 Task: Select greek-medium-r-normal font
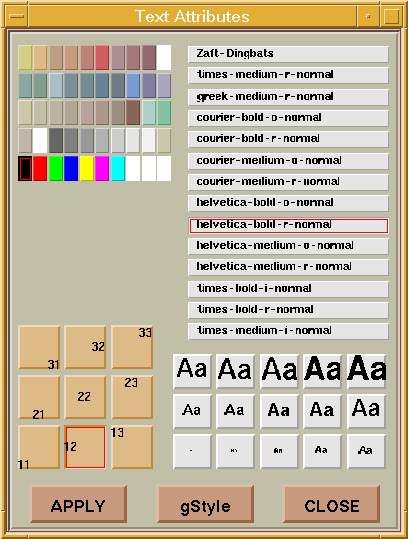pyautogui.click(x=288, y=97)
